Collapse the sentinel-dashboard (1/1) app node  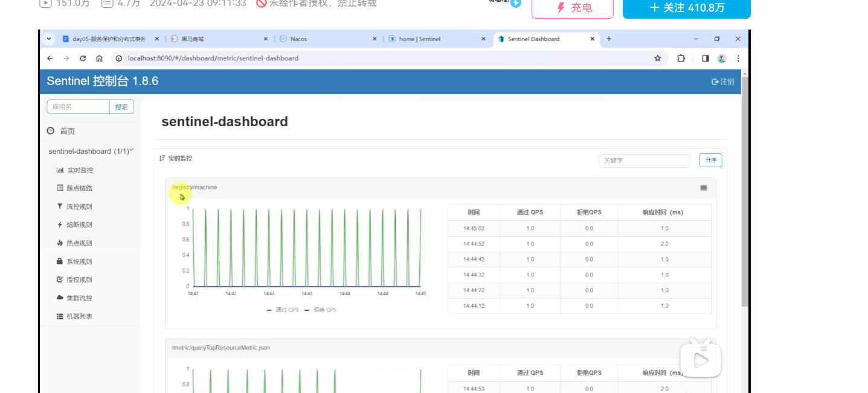[x=91, y=151]
